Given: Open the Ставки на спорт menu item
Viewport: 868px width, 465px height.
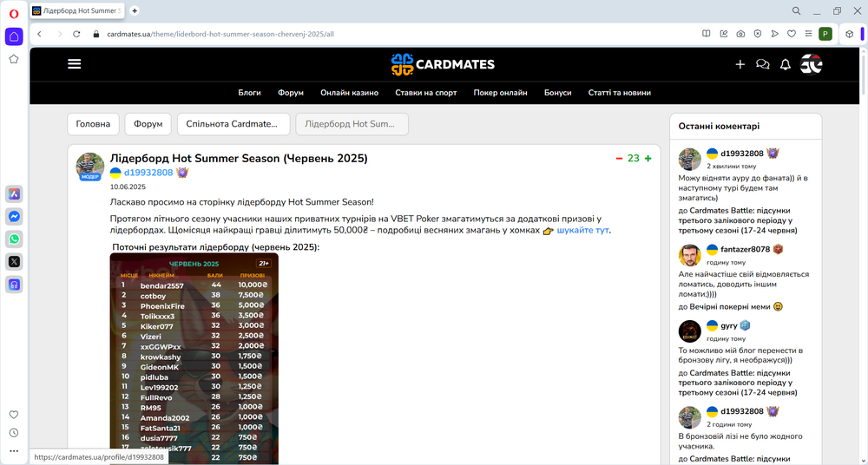Looking at the screenshot, I should coord(426,93).
